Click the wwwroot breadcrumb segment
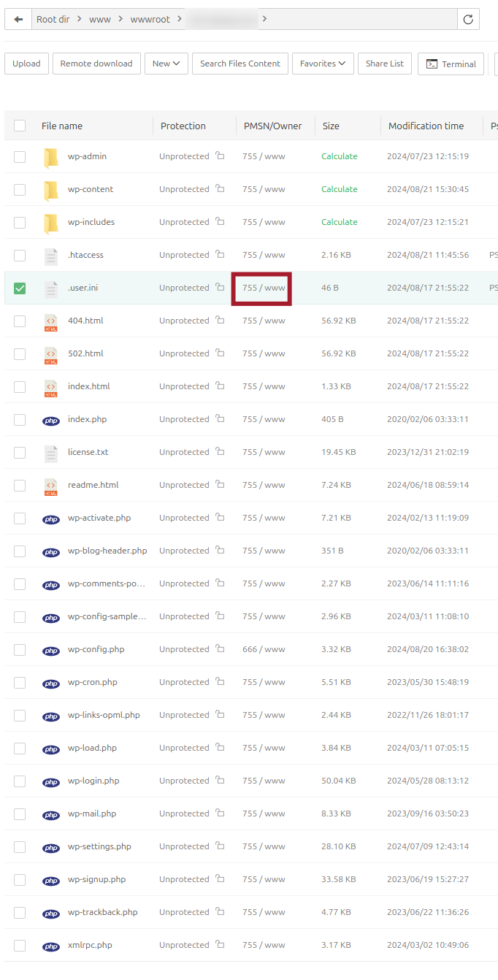The width and height of the screenshot is (498, 980). (150, 19)
